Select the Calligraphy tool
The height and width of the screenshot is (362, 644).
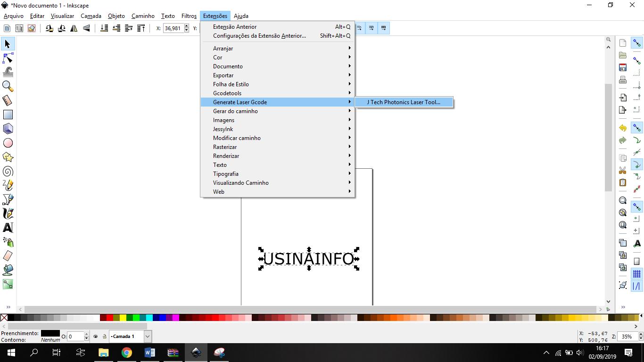coord(8,214)
